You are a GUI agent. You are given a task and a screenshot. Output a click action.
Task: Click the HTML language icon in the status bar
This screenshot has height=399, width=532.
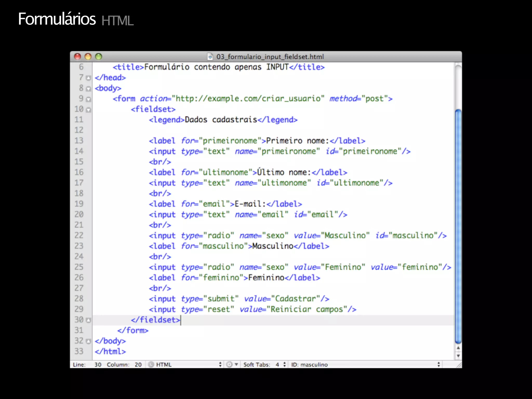tap(151, 364)
